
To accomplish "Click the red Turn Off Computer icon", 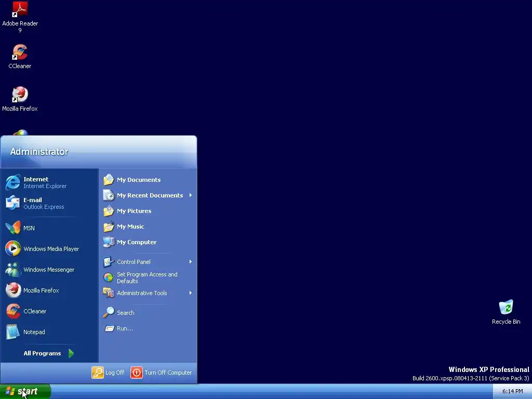I will [x=137, y=372].
